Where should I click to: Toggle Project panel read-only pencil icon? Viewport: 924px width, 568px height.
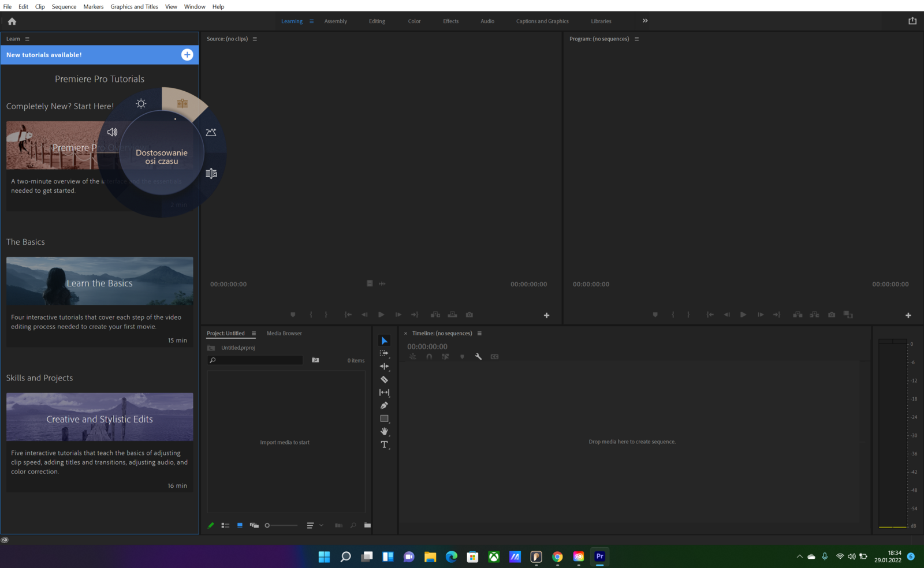click(x=211, y=525)
